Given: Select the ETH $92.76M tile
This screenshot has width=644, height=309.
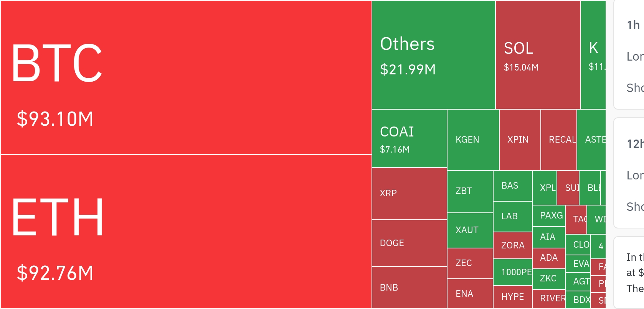Looking at the screenshot, I should coord(186,232).
